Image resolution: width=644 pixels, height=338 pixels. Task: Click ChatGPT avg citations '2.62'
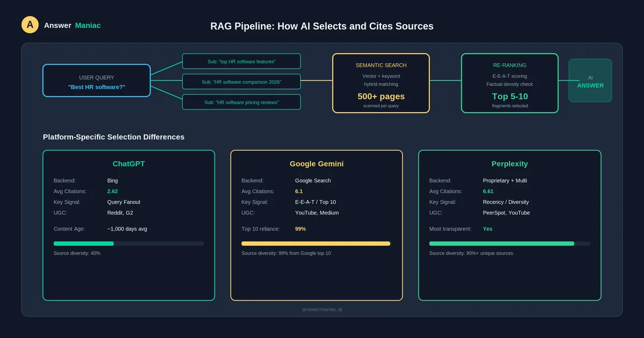pos(112,192)
